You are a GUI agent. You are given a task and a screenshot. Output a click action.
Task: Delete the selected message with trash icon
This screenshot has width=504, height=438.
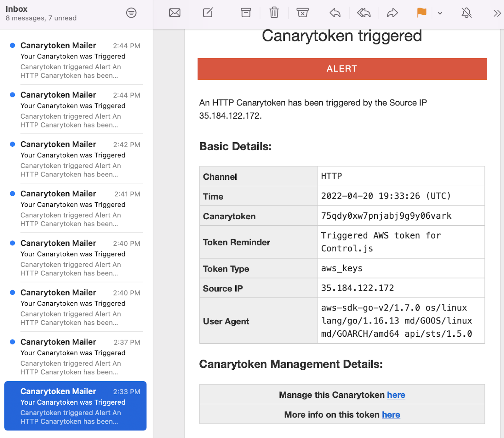click(274, 13)
